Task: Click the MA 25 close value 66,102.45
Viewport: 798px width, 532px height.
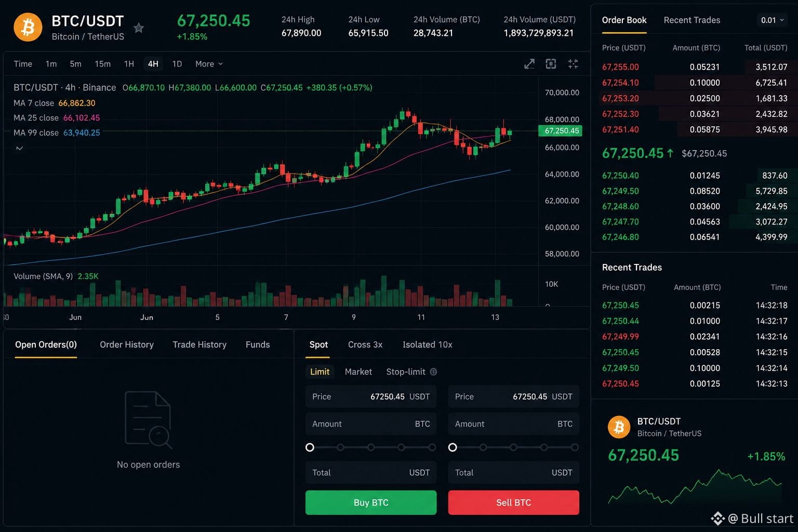Action: pyautogui.click(x=82, y=118)
